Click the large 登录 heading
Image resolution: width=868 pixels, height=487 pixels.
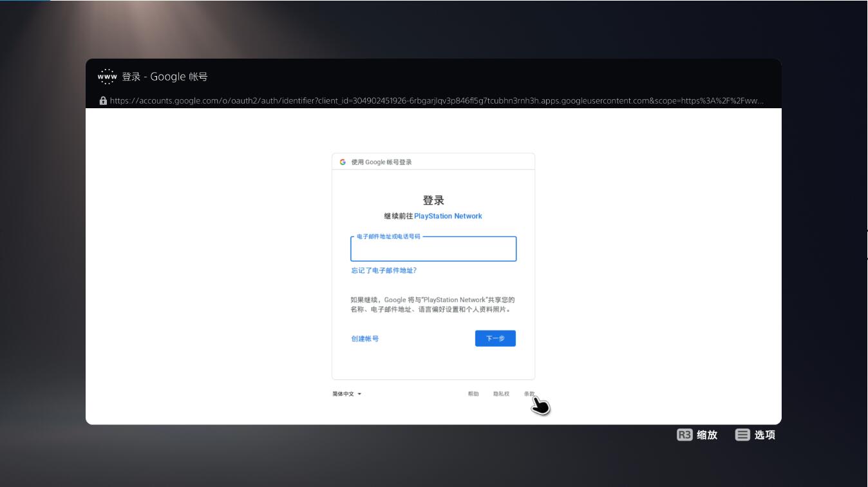click(433, 200)
